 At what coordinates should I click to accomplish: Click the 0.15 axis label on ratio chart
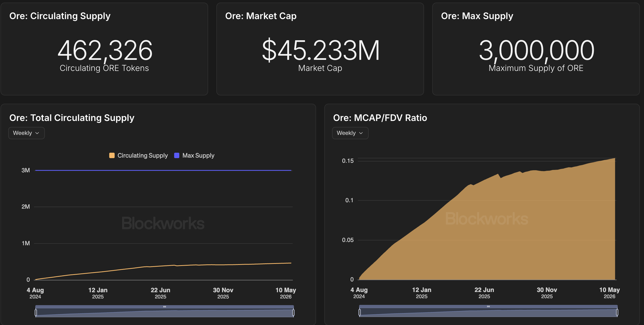pos(348,161)
